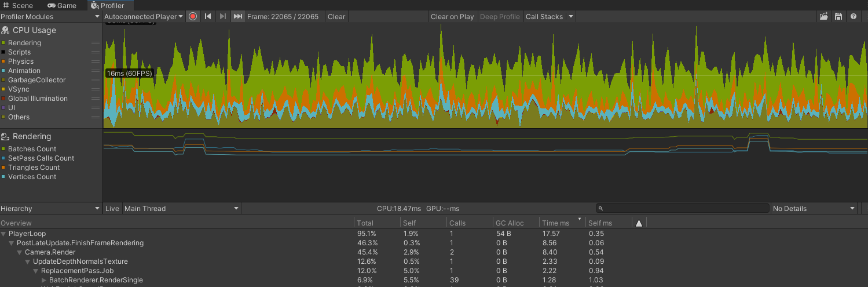
Task: Toggle Call Stacks button
Action: 544,17
